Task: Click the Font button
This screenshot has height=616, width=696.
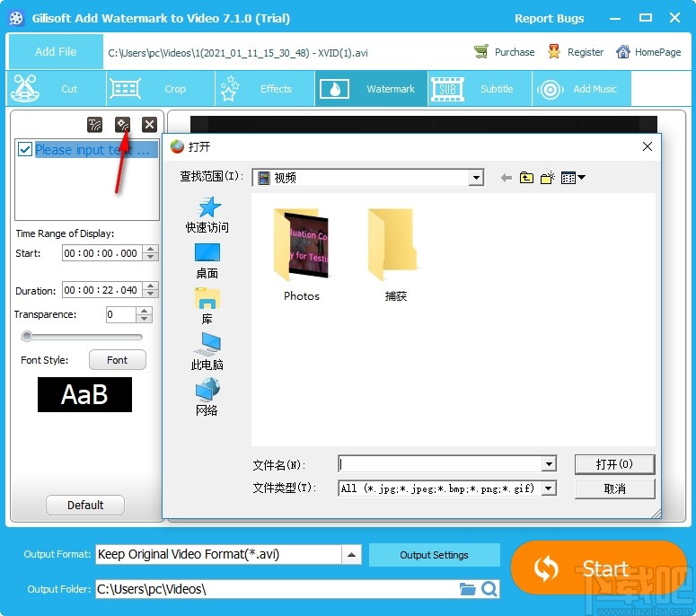Action: coord(117,360)
